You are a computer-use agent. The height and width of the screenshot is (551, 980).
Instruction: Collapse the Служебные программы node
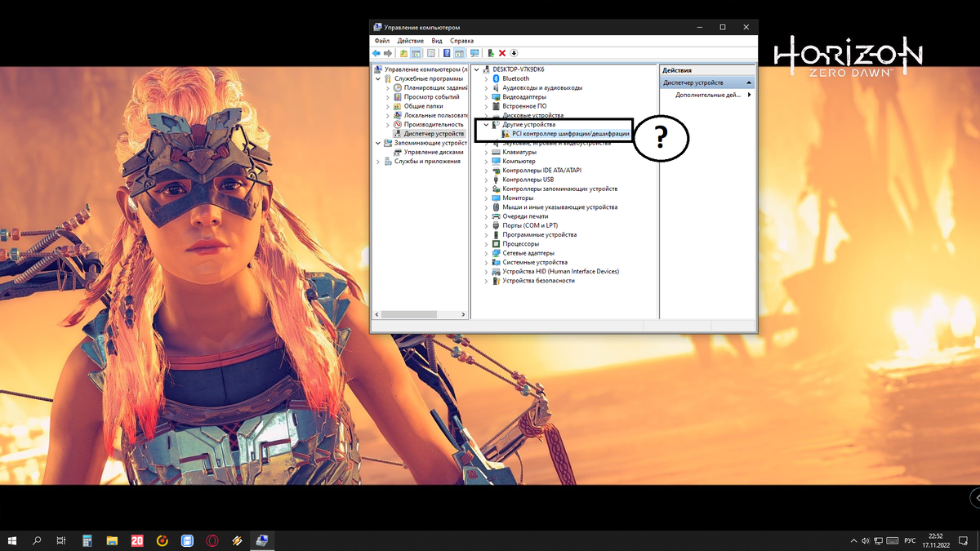tap(378, 78)
